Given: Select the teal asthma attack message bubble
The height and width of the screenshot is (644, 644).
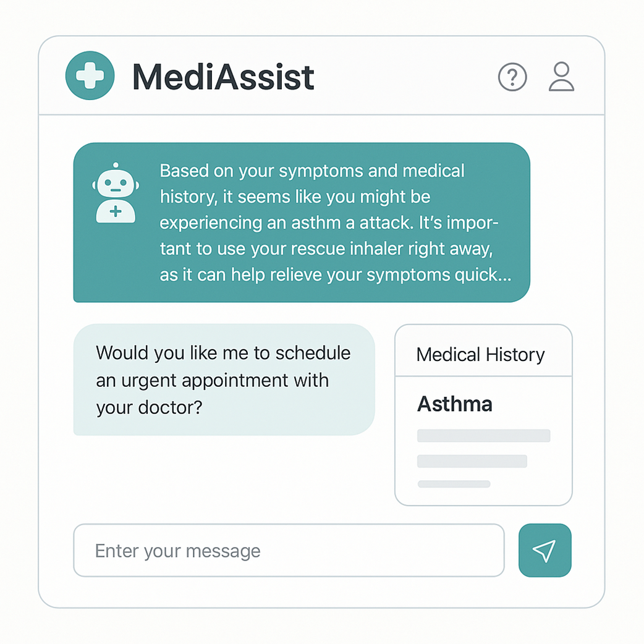Looking at the screenshot, I should pyautogui.click(x=302, y=222).
